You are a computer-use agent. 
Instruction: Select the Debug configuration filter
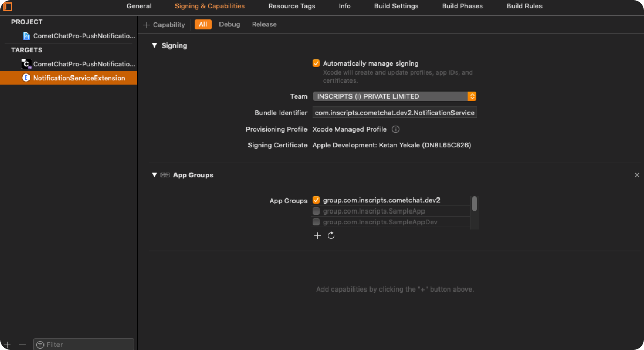click(x=229, y=24)
